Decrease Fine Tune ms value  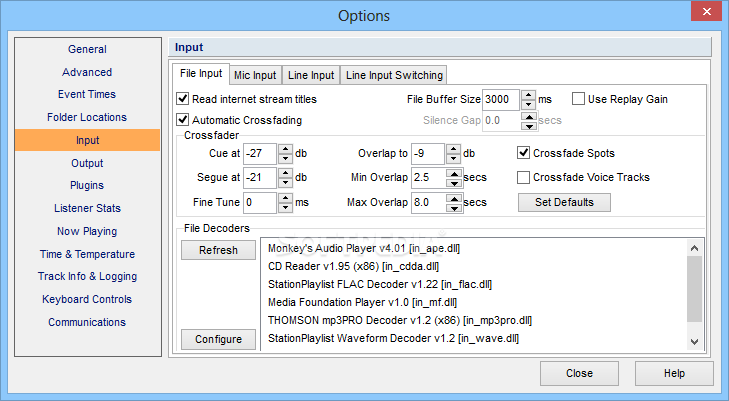coord(285,208)
